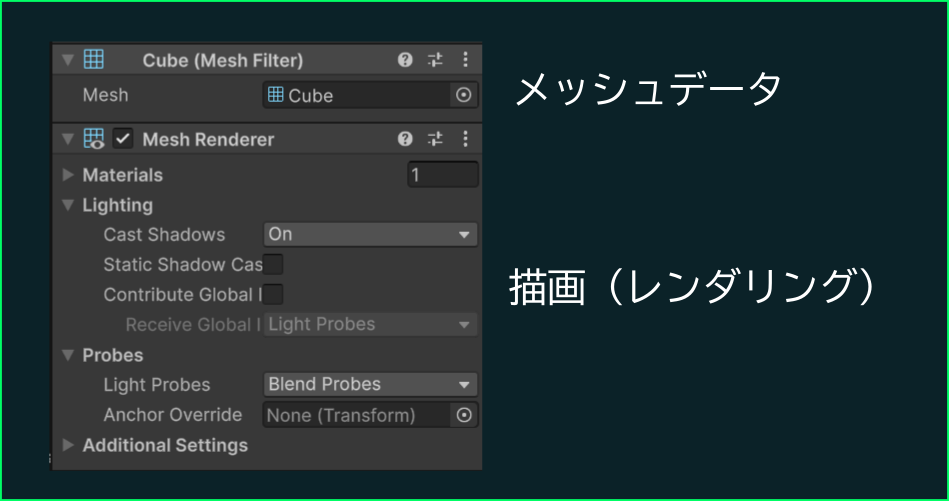Open help for Cube Mesh Filter component
The height and width of the screenshot is (501, 949).
click(405, 59)
